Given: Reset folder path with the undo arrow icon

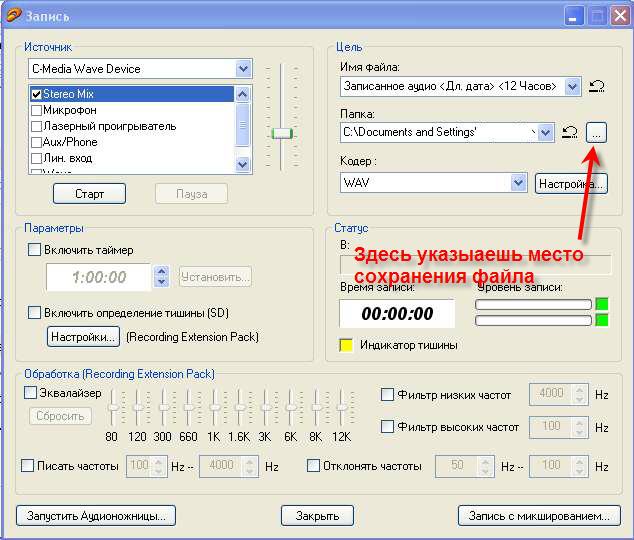Looking at the screenshot, I should (x=570, y=132).
